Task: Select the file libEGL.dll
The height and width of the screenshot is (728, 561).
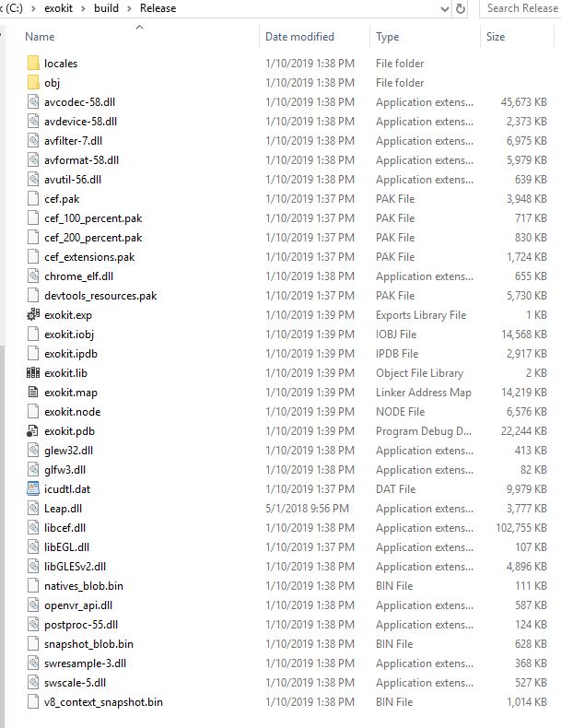Action: (x=67, y=547)
